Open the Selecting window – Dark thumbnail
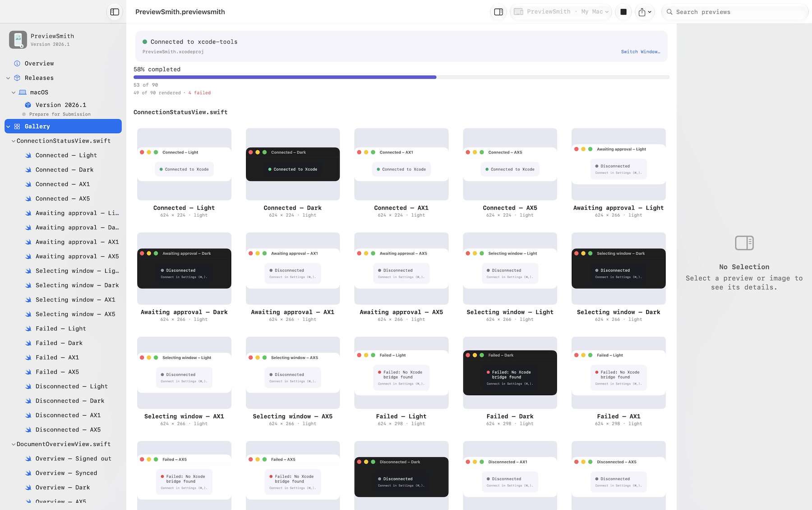This screenshot has height=510, width=812. click(x=618, y=269)
